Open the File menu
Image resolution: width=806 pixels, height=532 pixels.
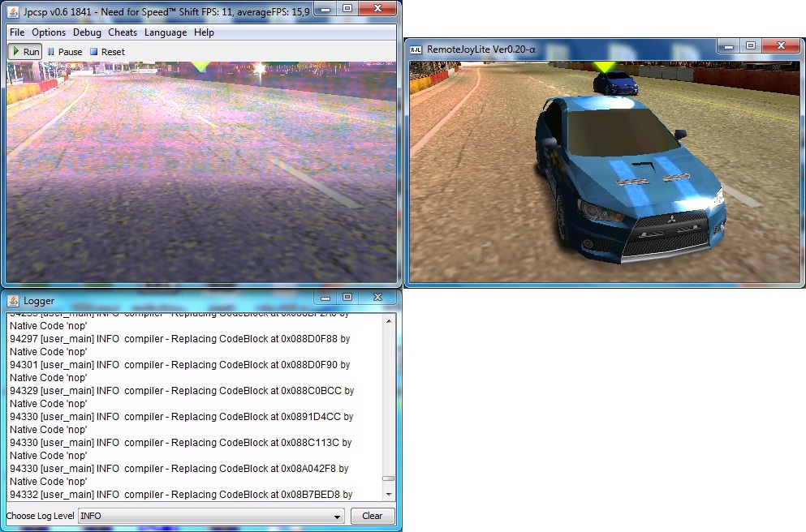click(x=17, y=32)
